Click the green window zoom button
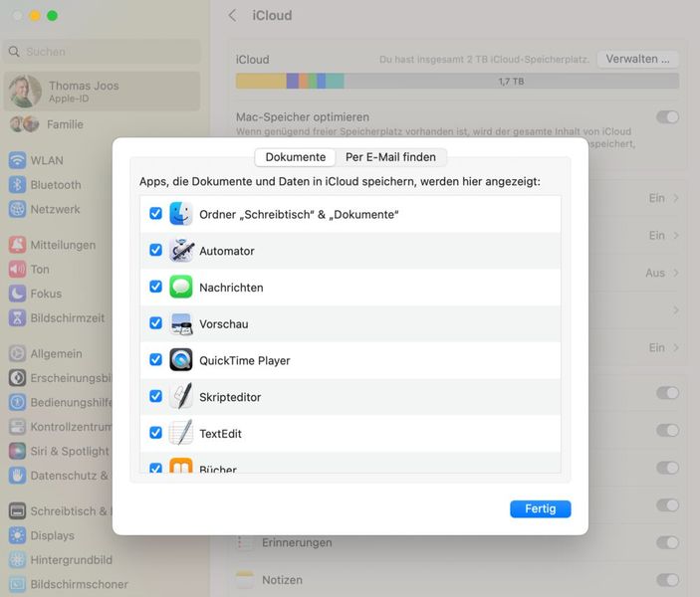Image resolution: width=700 pixels, height=597 pixels. [x=52, y=16]
